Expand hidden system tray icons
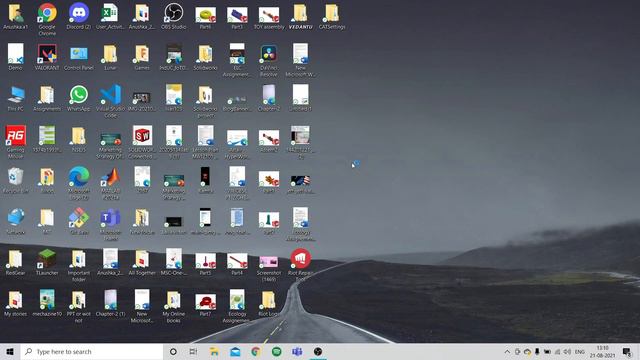The height and width of the screenshot is (360, 640). 507,351
